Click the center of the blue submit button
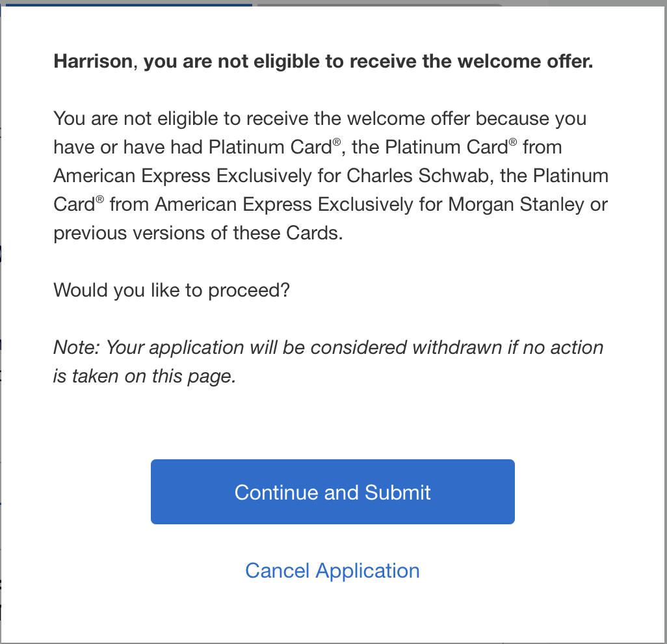 point(332,492)
